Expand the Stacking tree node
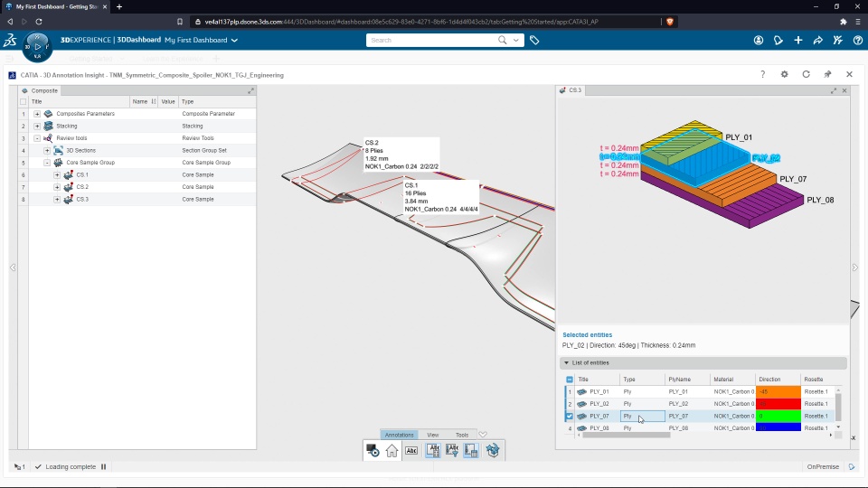 (37, 127)
